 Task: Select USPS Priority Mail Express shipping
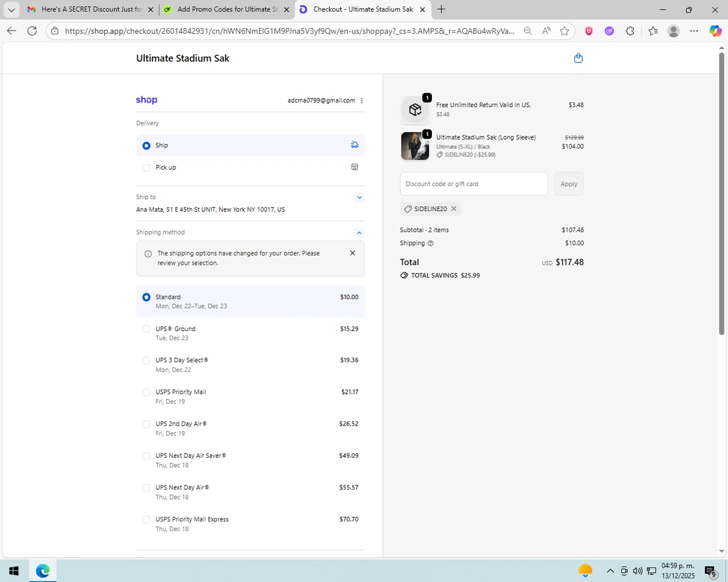[250, 524]
